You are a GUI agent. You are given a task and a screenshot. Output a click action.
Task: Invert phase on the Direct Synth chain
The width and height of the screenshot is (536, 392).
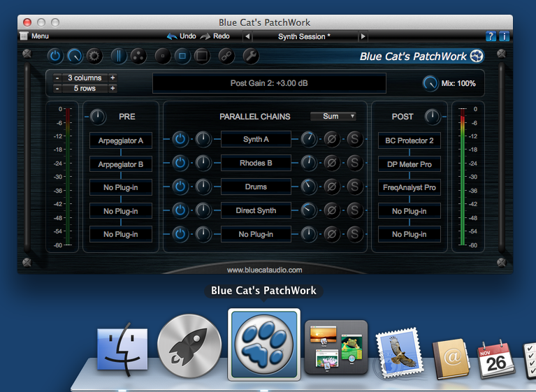[x=332, y=210]
